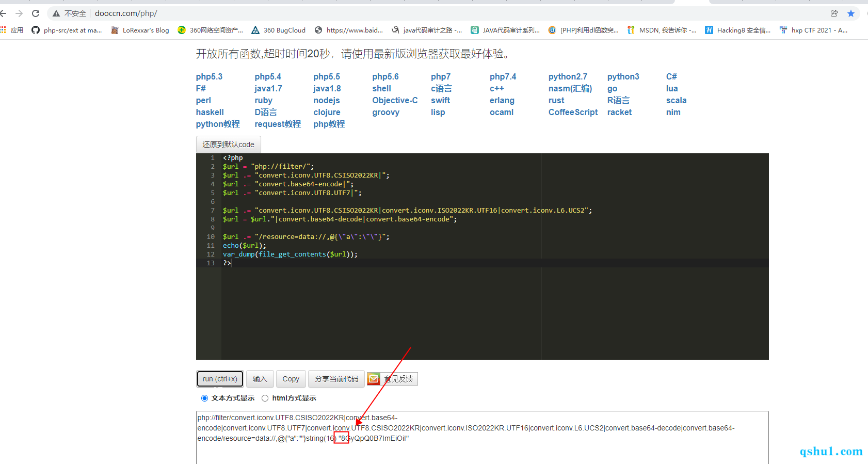Open java1.8 language link
Viewport: 868px width, 464px height.
[327, 88]
